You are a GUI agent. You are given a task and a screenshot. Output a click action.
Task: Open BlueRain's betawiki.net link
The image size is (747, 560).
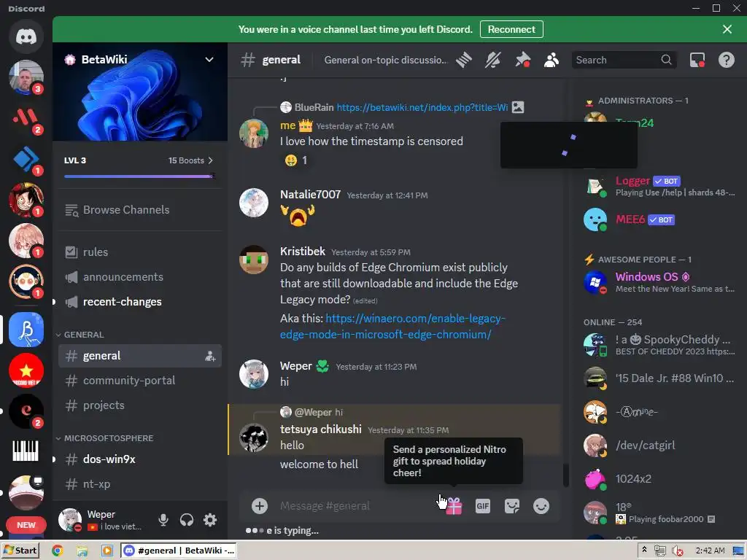coord(422,107)
